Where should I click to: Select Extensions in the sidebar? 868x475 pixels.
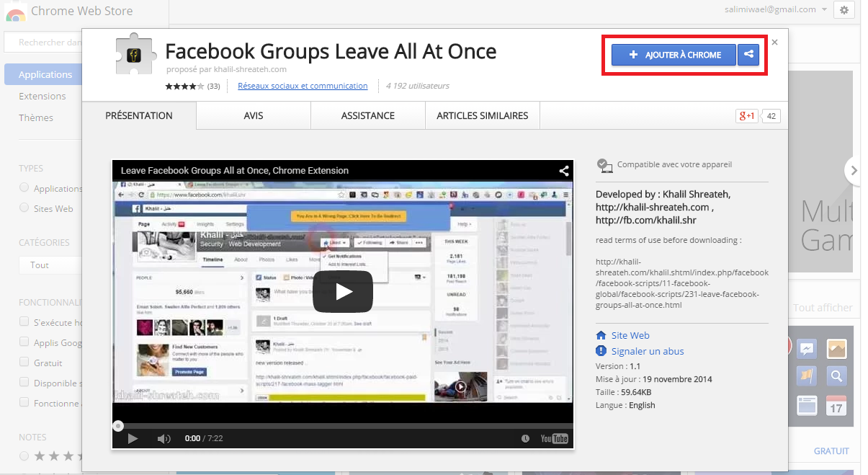pyautogui.click(x=42, y=96)
